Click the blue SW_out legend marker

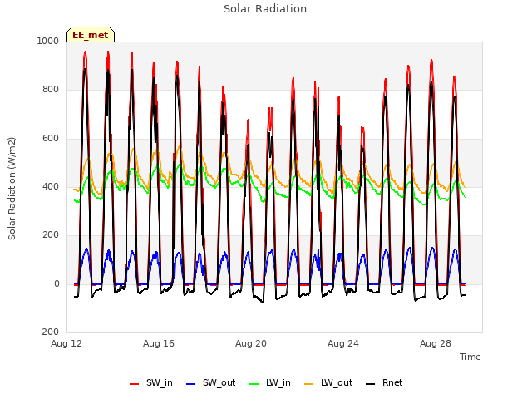click(191, 384)
